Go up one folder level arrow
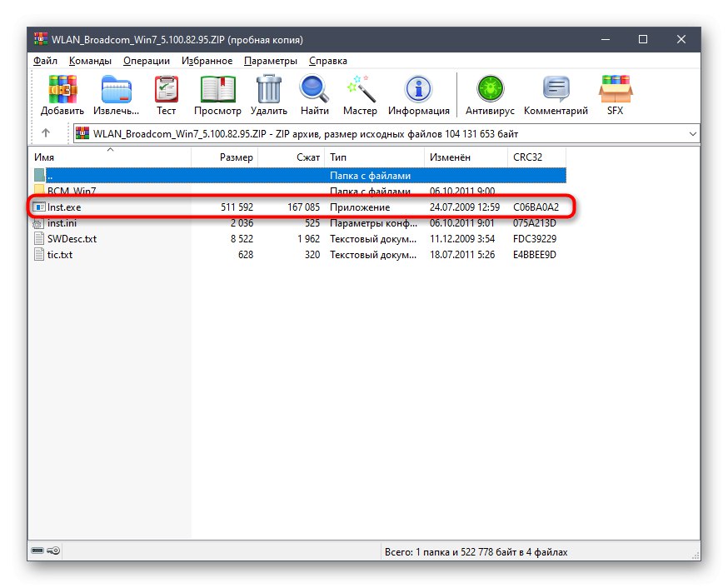 click(46, 133)
